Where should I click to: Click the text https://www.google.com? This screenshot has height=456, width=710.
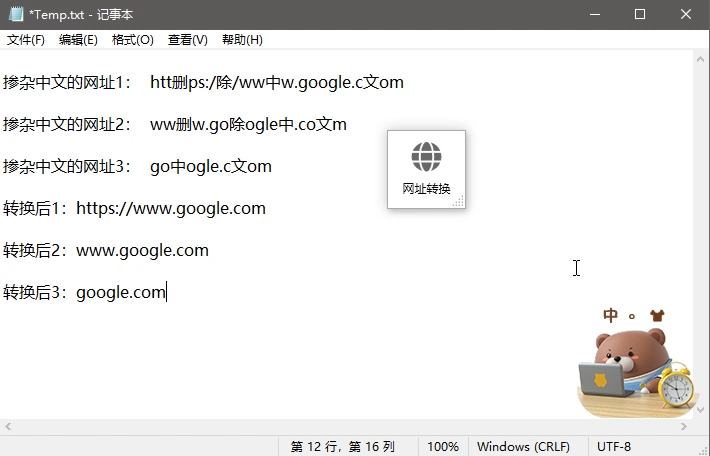coord(171,209)
